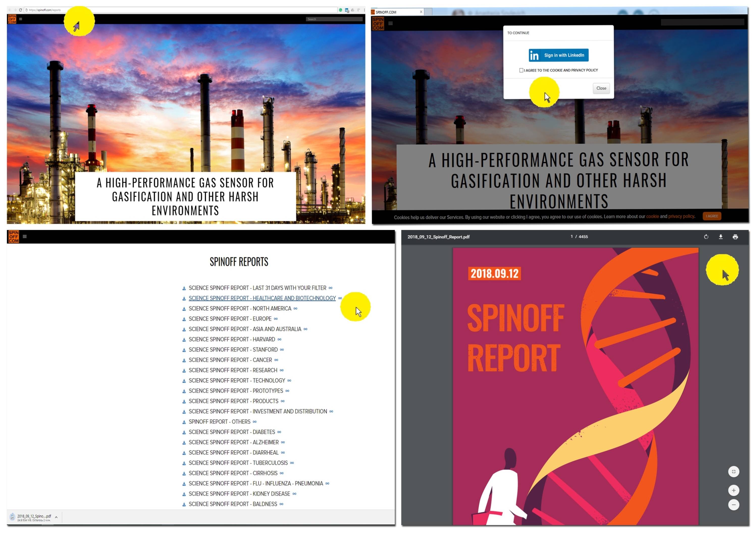Image resolution: width=756 pixels, height=535 pixels.
Task: Open the LinkedIn extension icon in toolbar
Action: point(347,10)
